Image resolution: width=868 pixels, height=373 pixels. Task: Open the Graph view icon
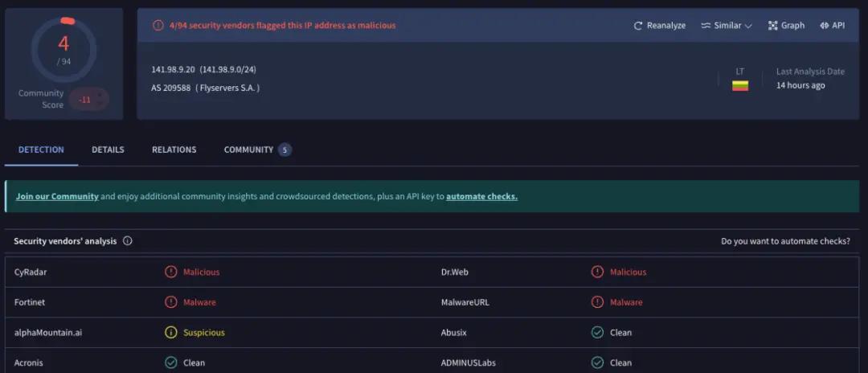pyautogui.click(x=773, y=26)
